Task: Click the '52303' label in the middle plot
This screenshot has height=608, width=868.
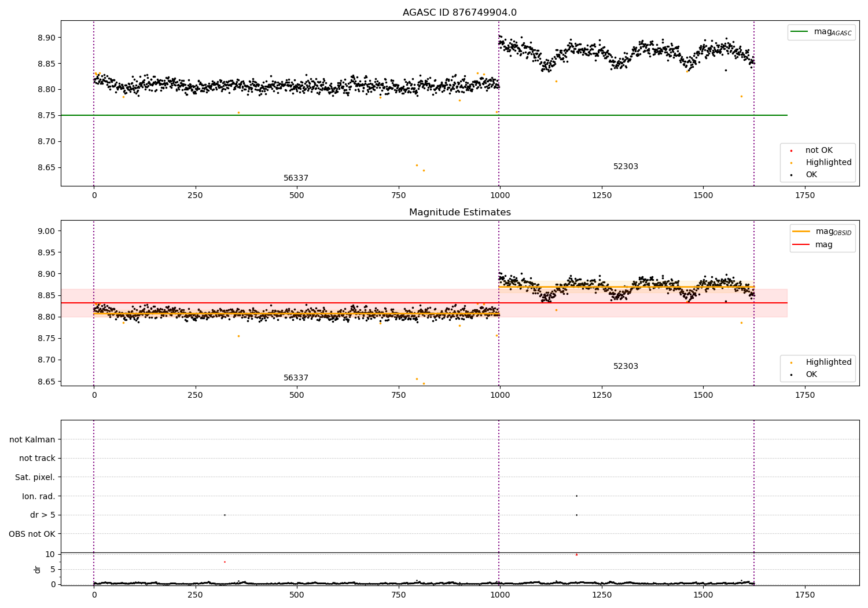Action: point(626,367)
